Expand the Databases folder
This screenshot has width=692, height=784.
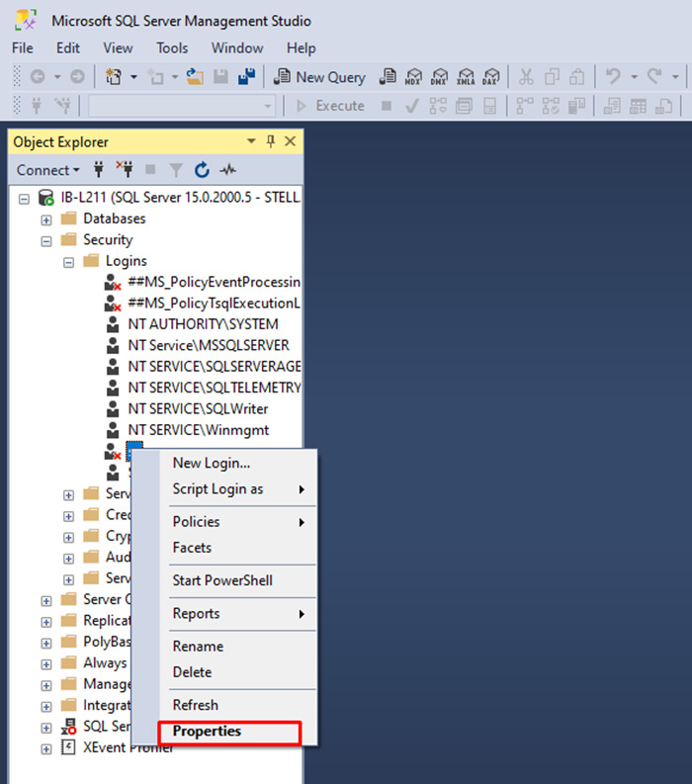[46, 220]
